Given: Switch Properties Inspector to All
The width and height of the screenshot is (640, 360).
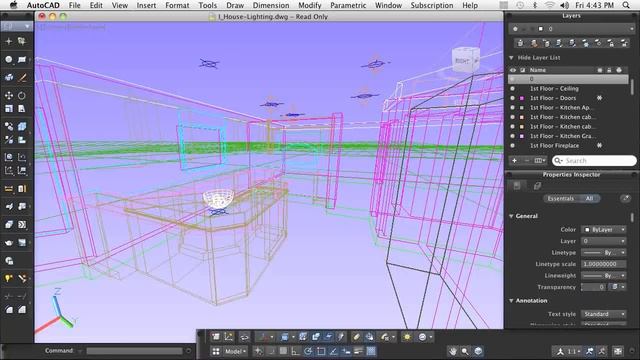Looking at the screenshot, I should click(589, 198).
